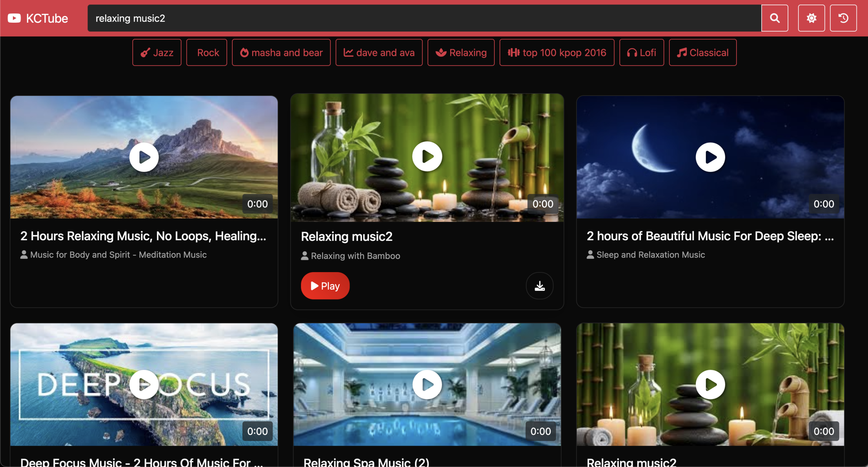Select the Jazz category chip
The image size is (868, 467).
[157, 53]
